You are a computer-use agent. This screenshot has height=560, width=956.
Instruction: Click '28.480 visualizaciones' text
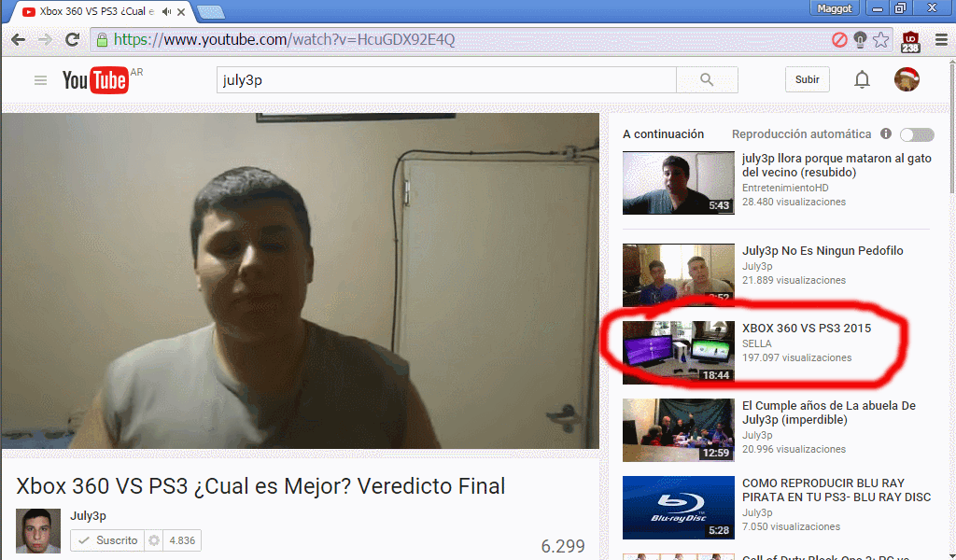[794, 202]
